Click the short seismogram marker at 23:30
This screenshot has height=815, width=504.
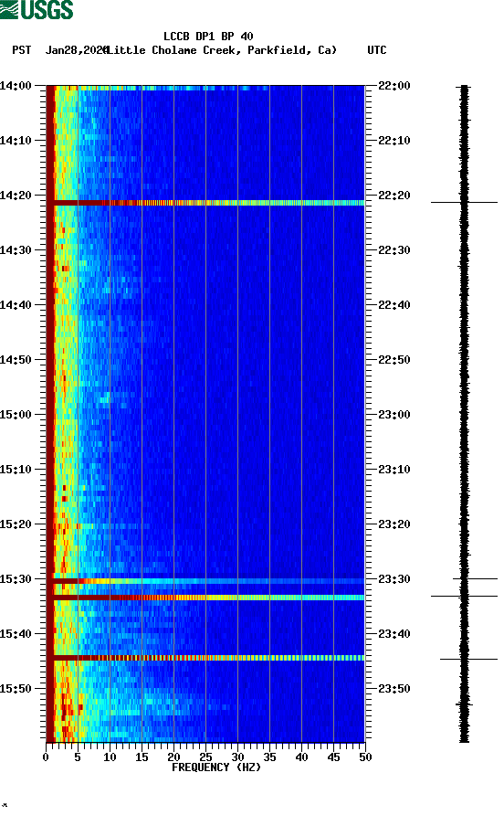(475, 578)
